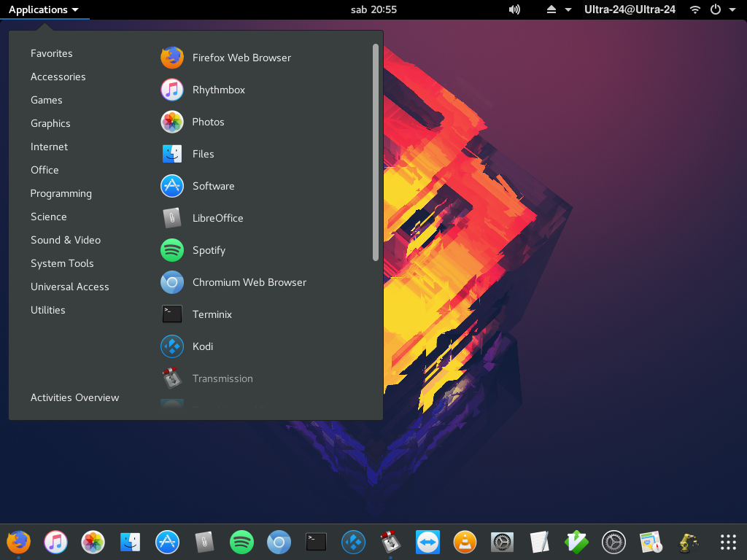Viewport: 747px width, 560px height.
Task: Click the Rhythmbox music icon in the dock
Action: (x=55, y=542)
